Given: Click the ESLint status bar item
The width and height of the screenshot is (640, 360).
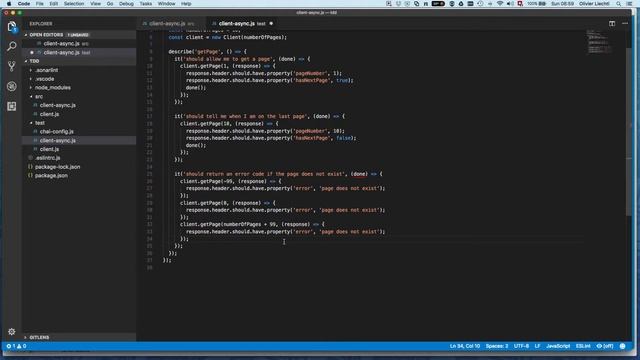Looking at the screenshot, I should tap(583, 346).
